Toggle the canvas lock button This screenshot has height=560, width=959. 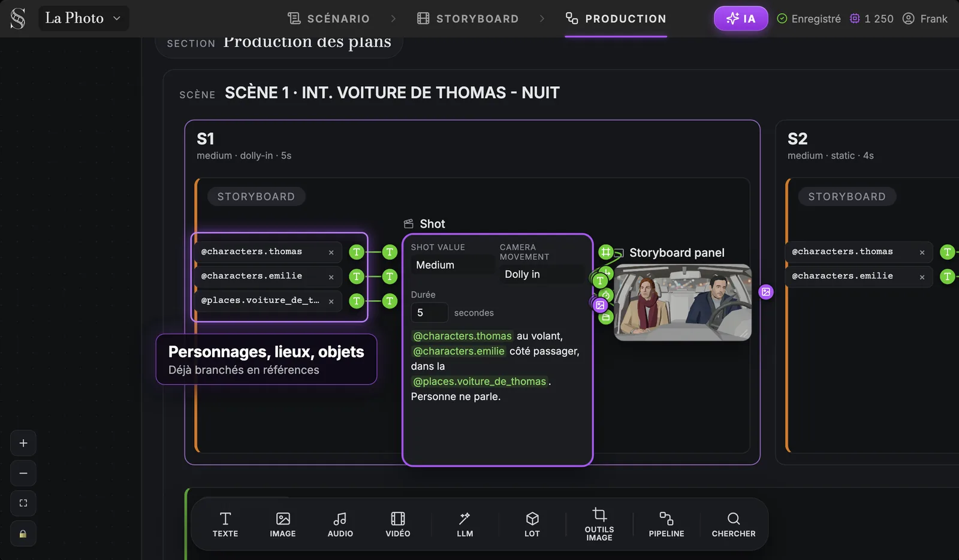click(x=23, y=534)
